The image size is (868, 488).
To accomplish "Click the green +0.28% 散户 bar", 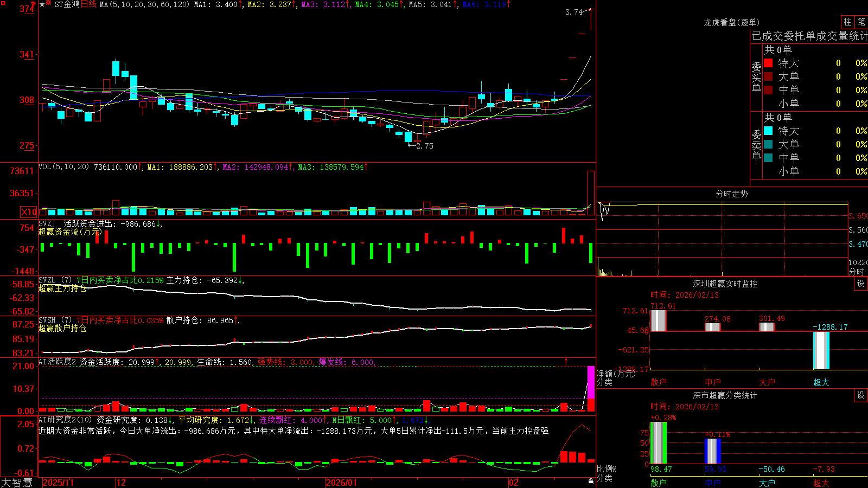I will point(659,442).
